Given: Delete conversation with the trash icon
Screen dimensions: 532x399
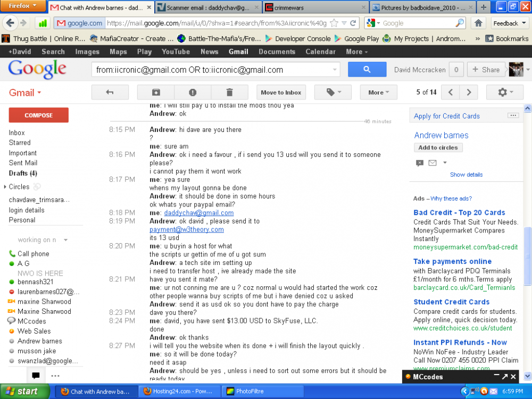Looking at the screenshot, I should tap(229, 92).
